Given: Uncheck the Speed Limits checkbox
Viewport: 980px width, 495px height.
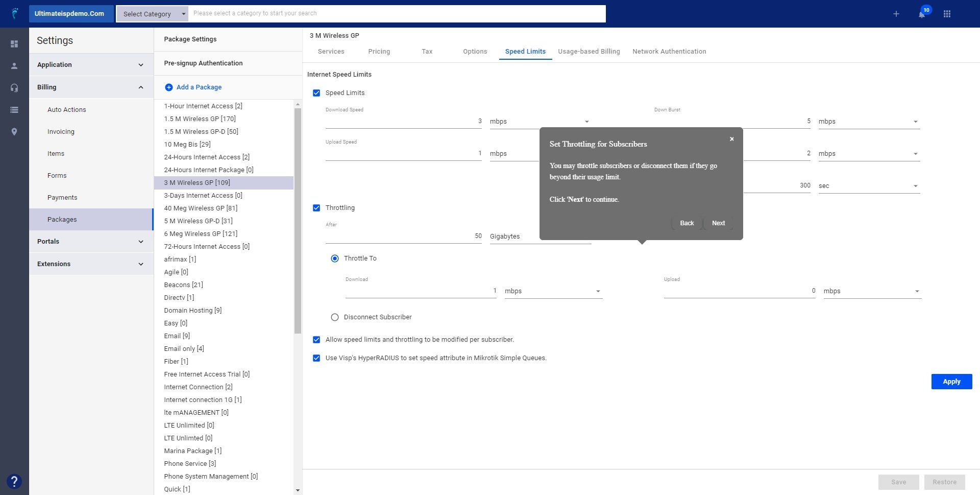Looking at the screenshot, I should click(316, 93).
